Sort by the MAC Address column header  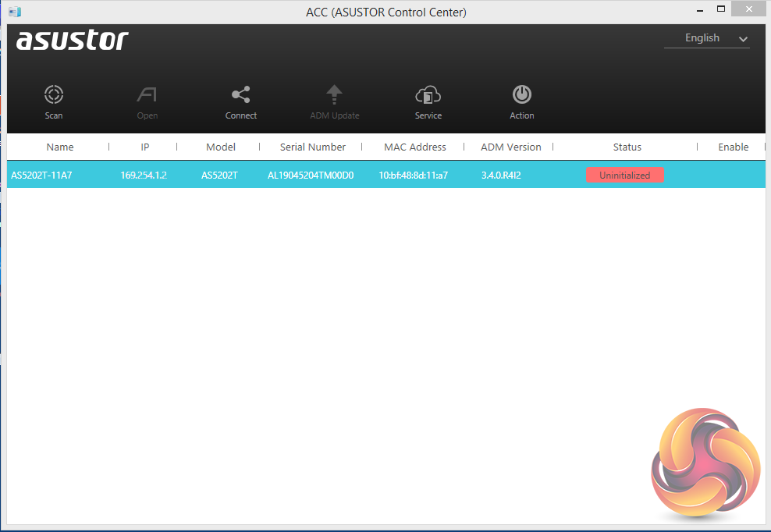[x=415, y=147]
